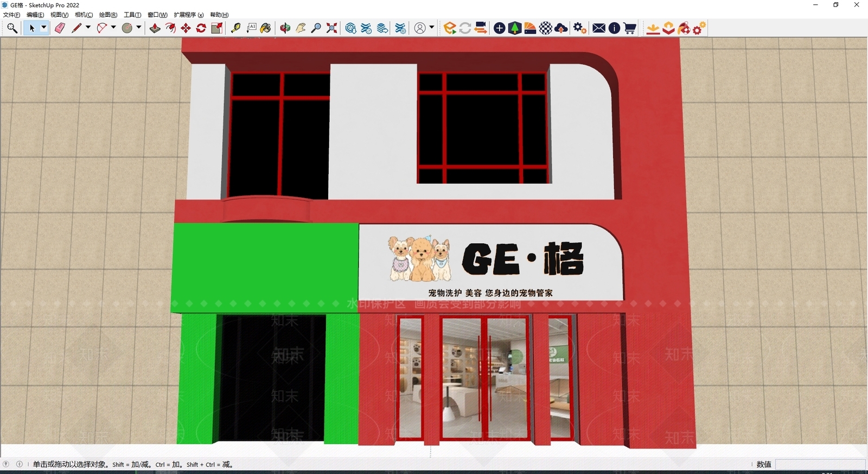Click the cloud upload icon
Viewport: 868px width, 474px height.
[x=561, y=28]
